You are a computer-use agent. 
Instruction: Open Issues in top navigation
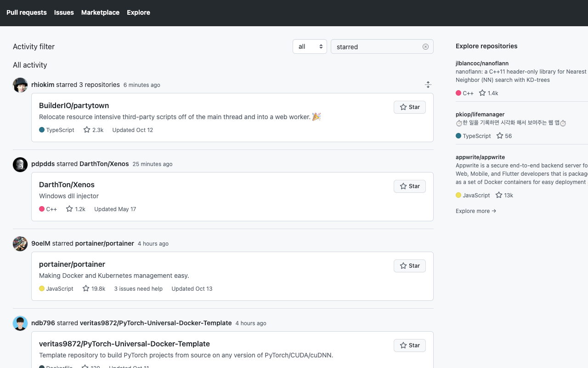pyautogui.click(x=64, y=12)
